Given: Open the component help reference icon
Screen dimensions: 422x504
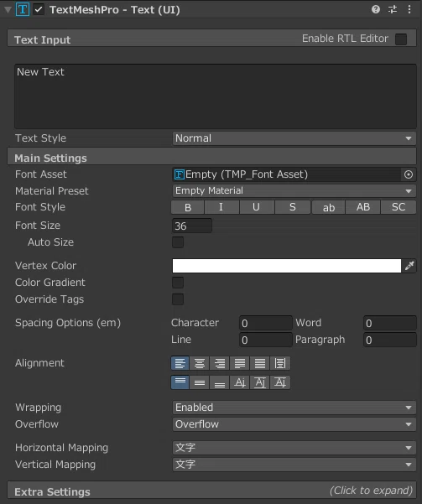Looking at the screenshot, I should [375, 9].
